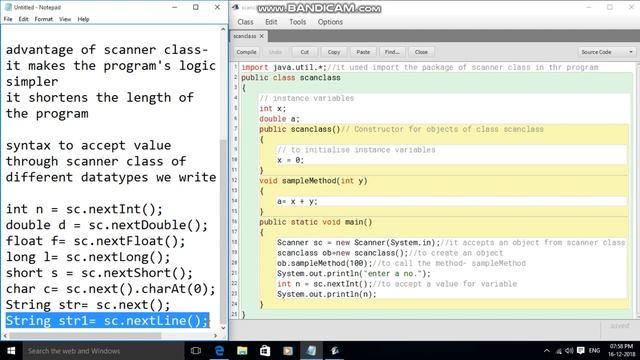Screen dimensions: 640x360
Task: Open the clock and date flyout
Action: [x=621, y=351]
